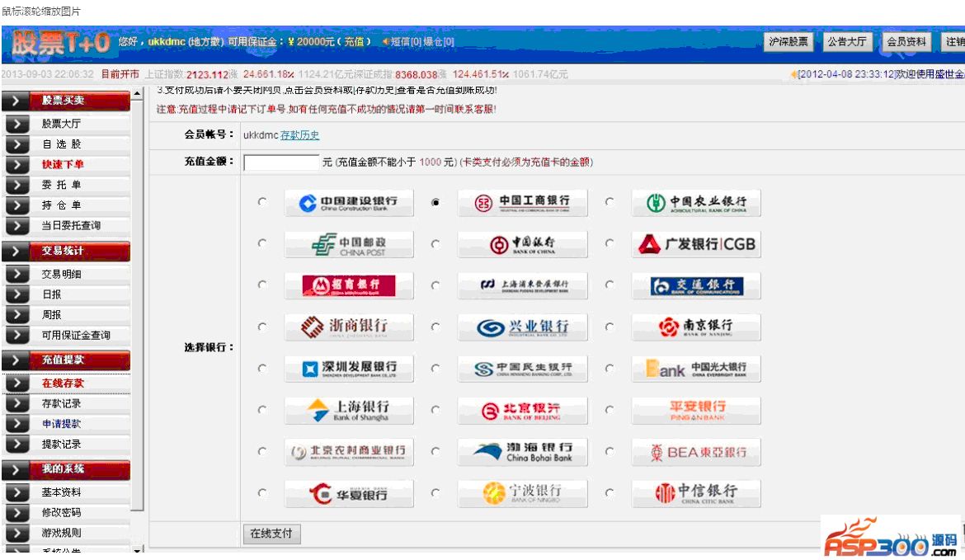Image resolution: width=965 pixels, height=560 pixels.
Task: Click the 招商银行 logo
Action: coord(349,286)
